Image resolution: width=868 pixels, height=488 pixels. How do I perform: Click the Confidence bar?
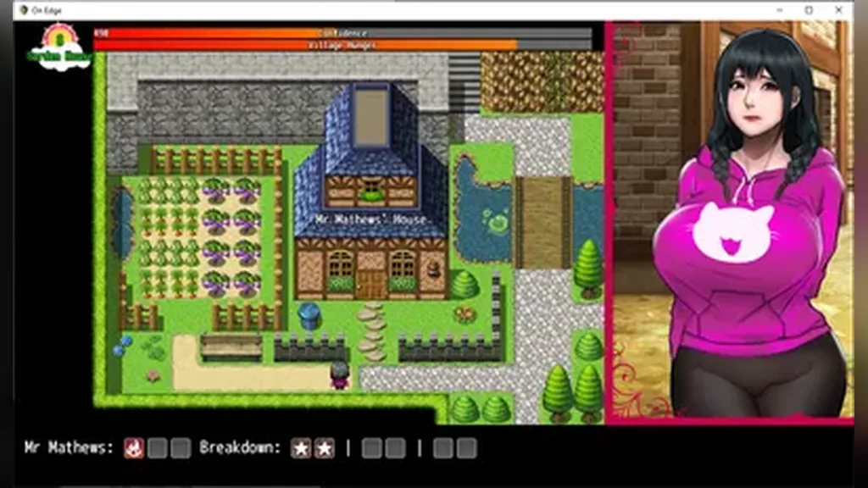tap(342, 33)
